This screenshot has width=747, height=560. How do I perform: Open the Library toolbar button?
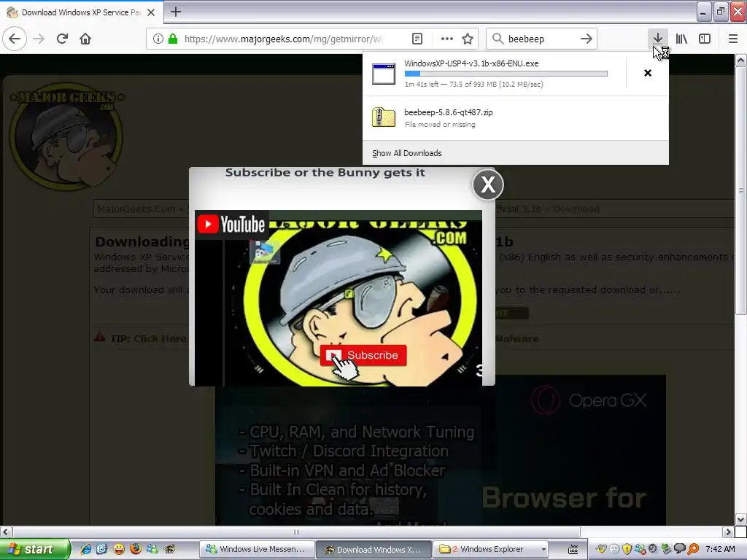click(682, 39)
